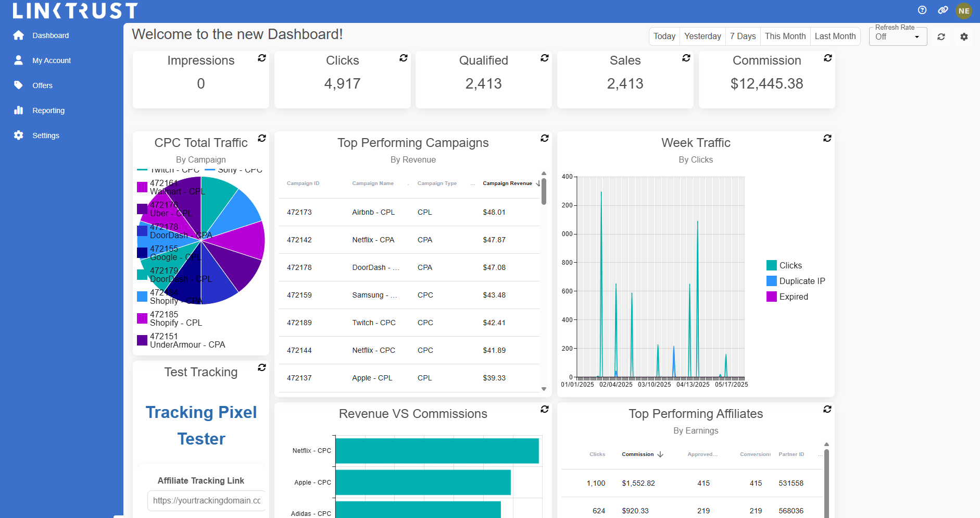Refresh the Week Traffic chart
Viewport: 980px width, 518px height.
[827, 138]
